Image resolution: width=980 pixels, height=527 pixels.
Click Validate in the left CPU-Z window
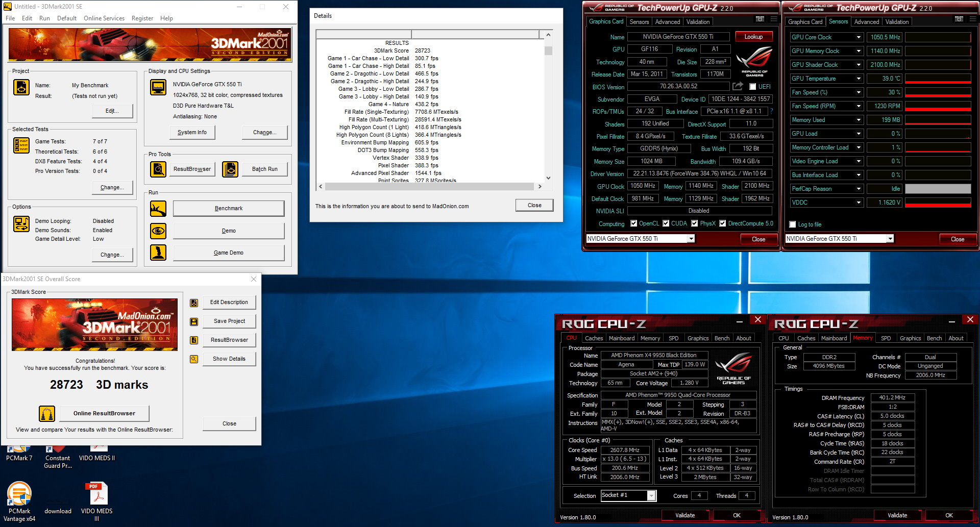click(685, 515)
